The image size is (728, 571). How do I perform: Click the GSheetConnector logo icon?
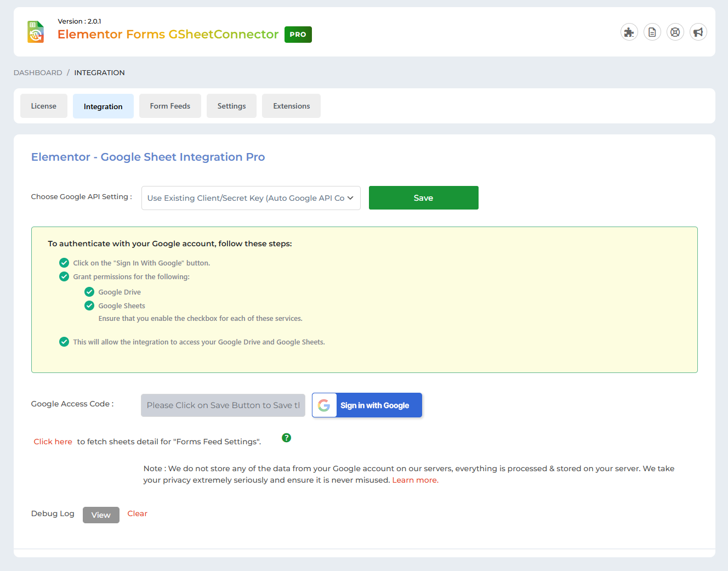36,32
